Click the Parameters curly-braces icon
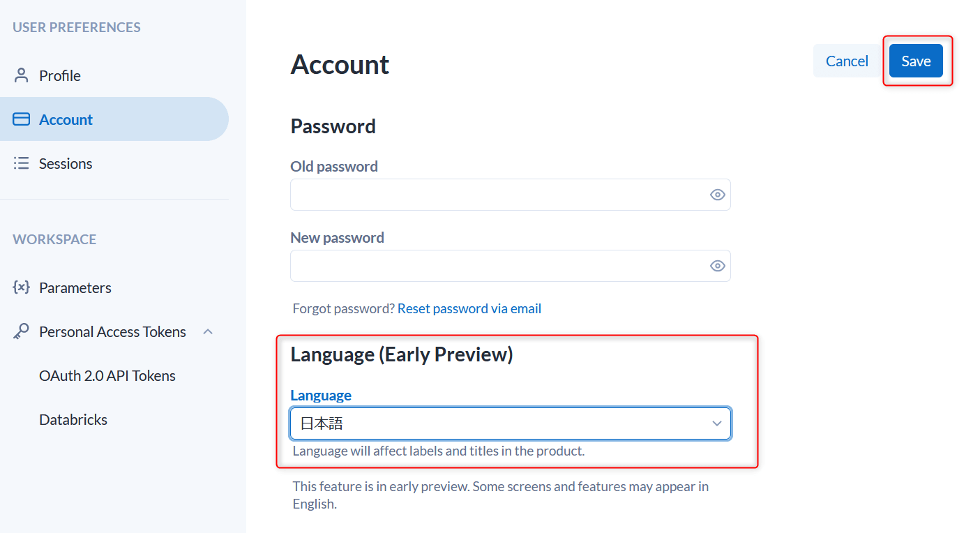This screenshot has width=980, height=533. 21,287
